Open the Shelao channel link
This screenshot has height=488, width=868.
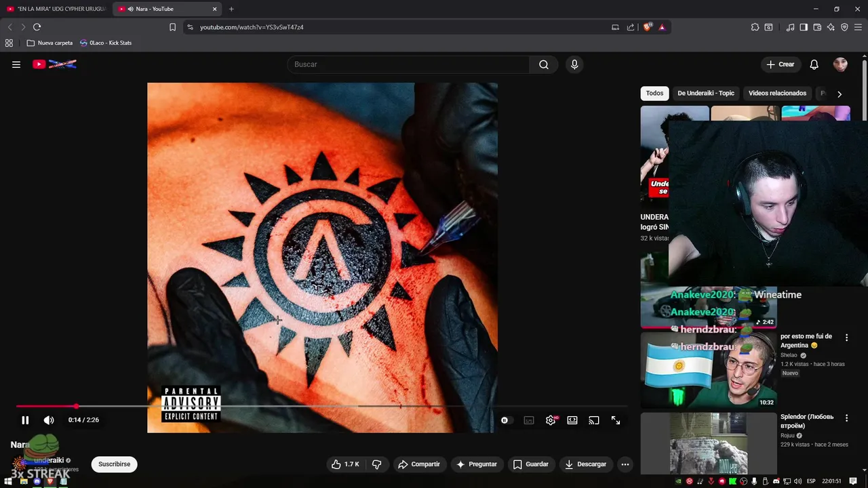pyautogui.click(x=789, y=355)
